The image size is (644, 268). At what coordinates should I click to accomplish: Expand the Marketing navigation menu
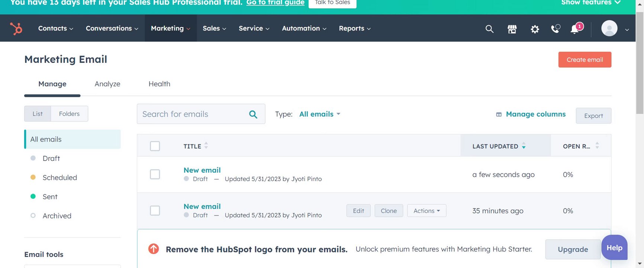[170, 28]
